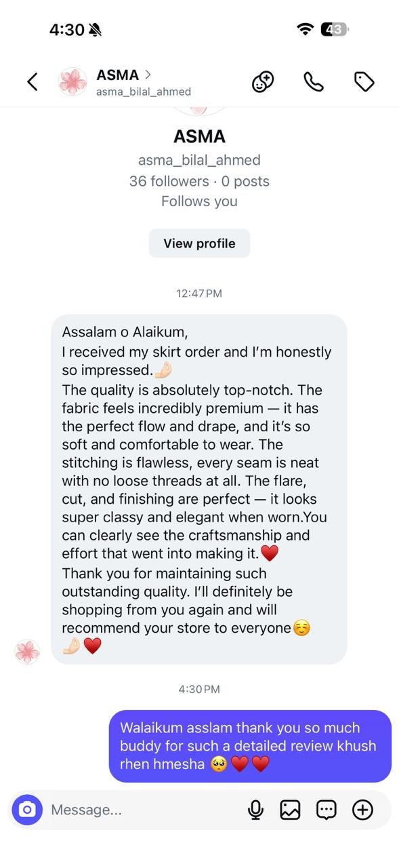Tap the flower avatar in the header
399x868 pixels.
pyautogui.click(x=73, y=82)
